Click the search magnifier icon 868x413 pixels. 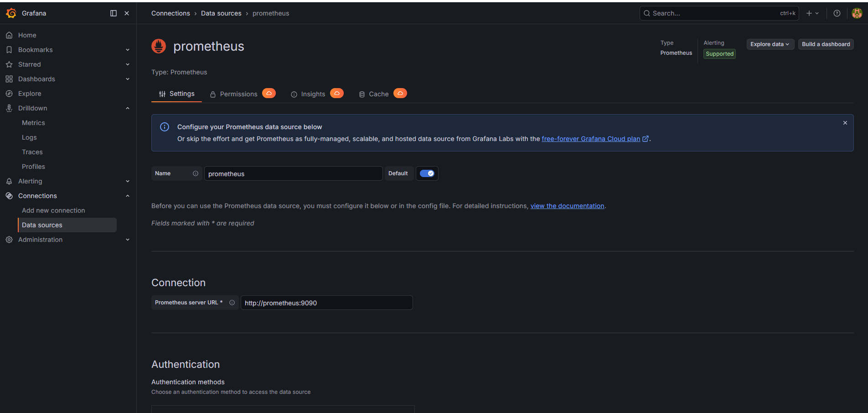[x=646, y=13]
